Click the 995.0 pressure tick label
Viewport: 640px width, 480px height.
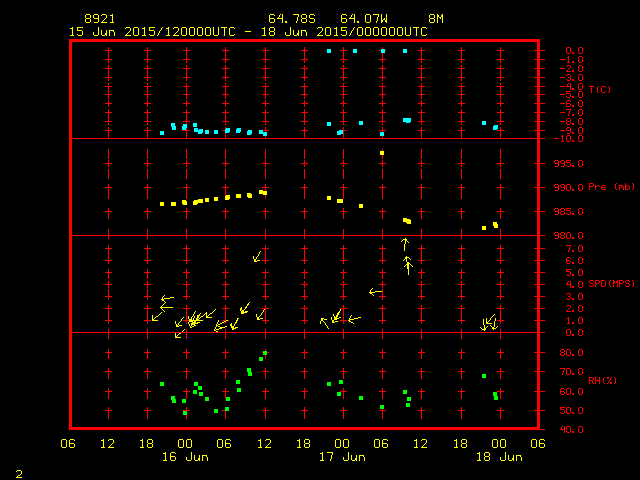click(x=567, y=163)
